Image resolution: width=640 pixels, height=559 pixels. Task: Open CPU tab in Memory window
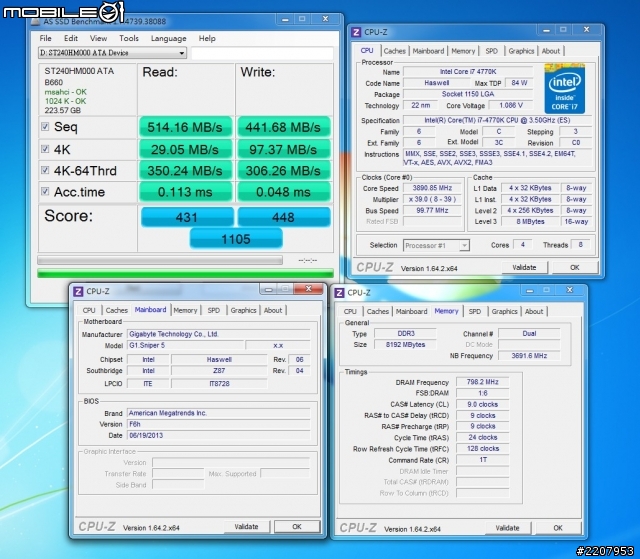click(350, 311)
